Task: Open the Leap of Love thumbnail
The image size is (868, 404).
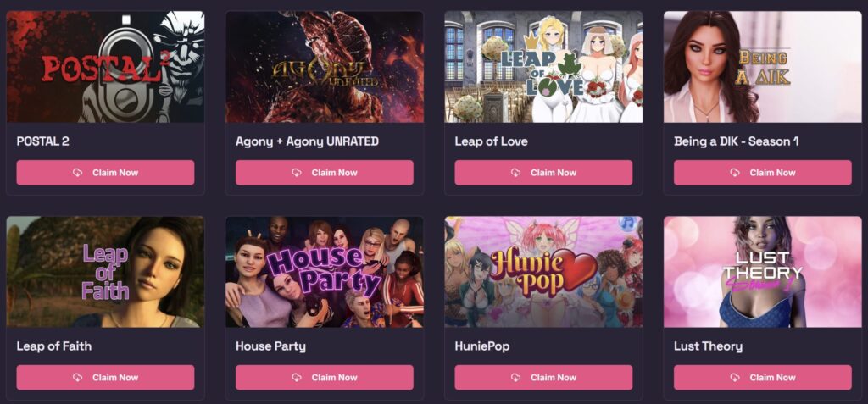Action: pyautogui.click(x=543, y=67)
